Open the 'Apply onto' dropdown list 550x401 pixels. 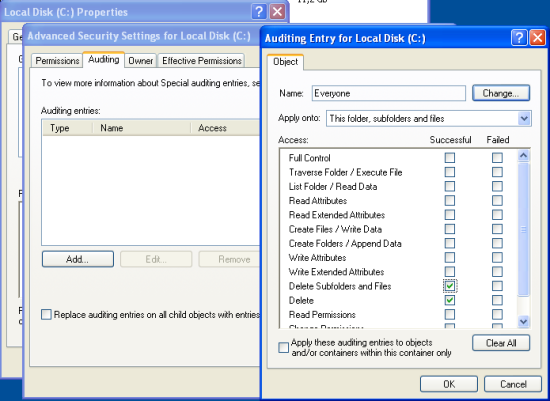524,119
